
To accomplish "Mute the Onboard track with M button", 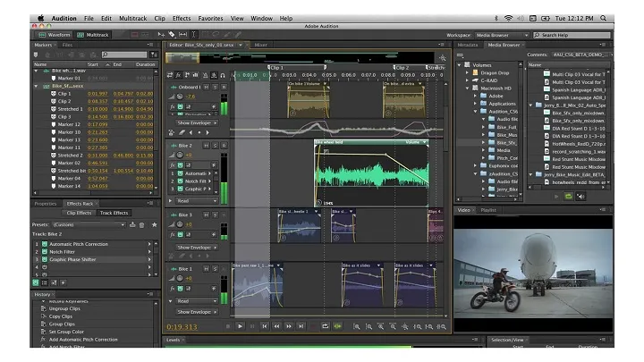I will click(208, 87).
